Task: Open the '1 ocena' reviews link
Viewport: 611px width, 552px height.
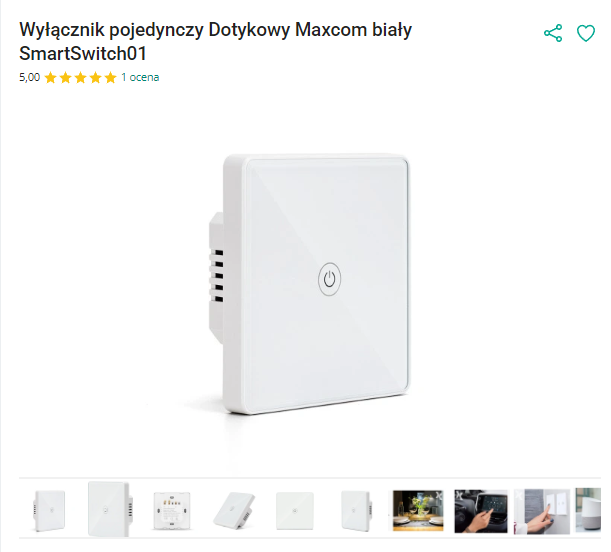Action: (140, 77)
